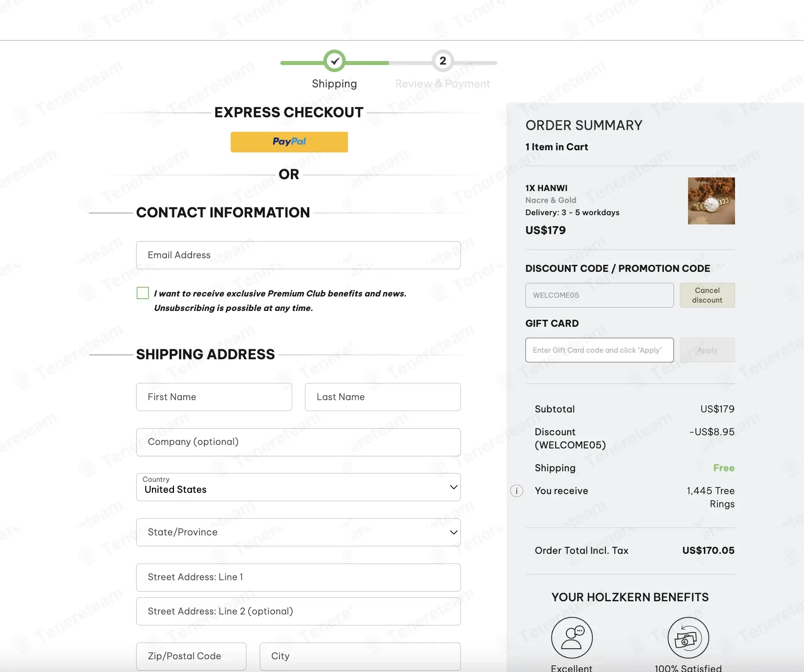This screenshot has width=804, height=672.
Task: Focus the Zip/Postal Code field
Action: (x=191, y=657)
